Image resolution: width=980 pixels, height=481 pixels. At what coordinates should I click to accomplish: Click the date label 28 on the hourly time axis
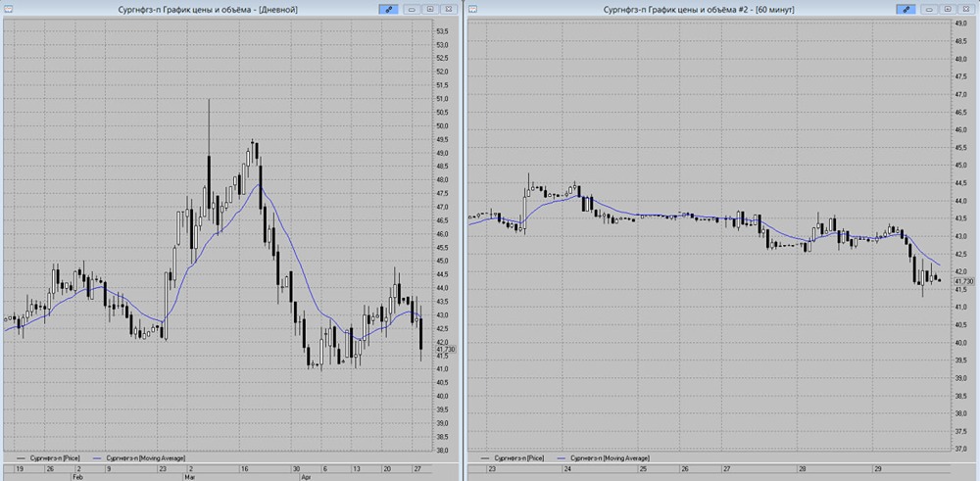(x=802, y=468)
